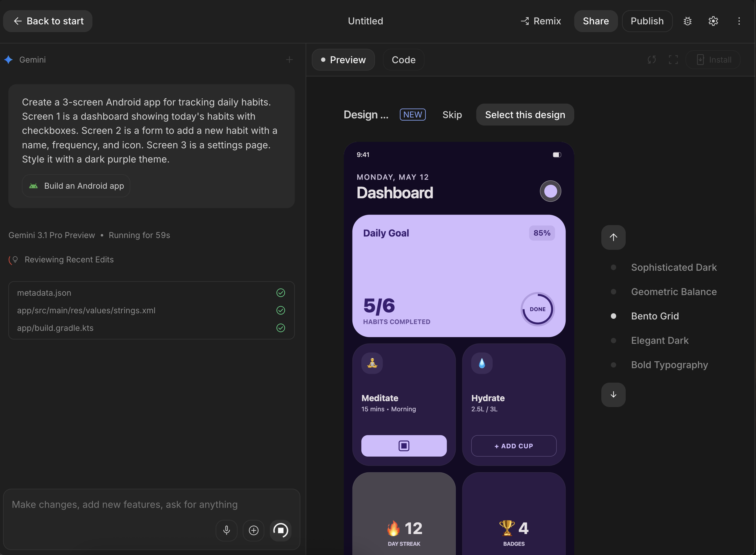Choose the Bold Typography design option
The width and height of the screenshot is (756, 555).
pos(669,365)
